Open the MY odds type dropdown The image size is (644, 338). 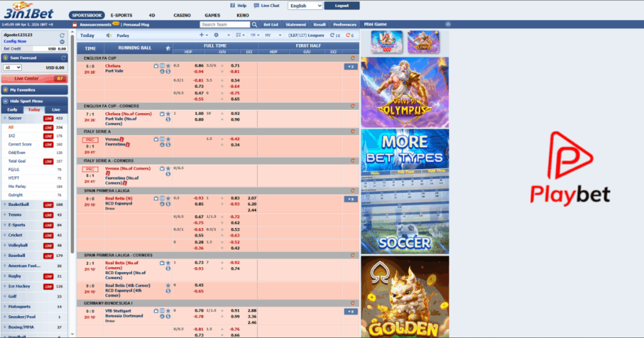coord(273,35)
